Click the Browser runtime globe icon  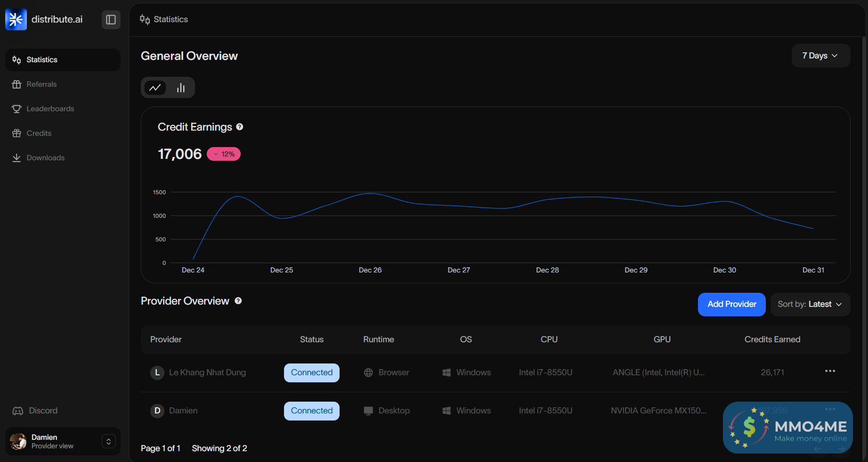point(368,372)
